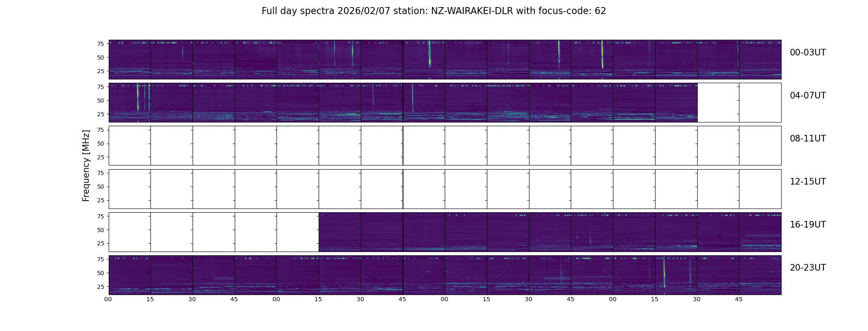
Task: Click the last spectrogram panel in the 20-23UT row
Action: (760, 275)
